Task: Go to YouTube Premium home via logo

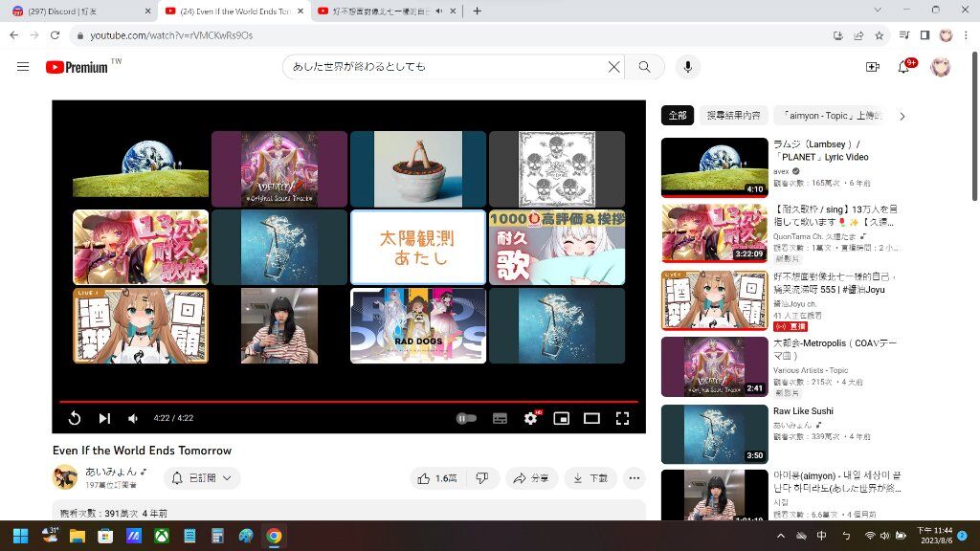Action: (x=77, y=67)
